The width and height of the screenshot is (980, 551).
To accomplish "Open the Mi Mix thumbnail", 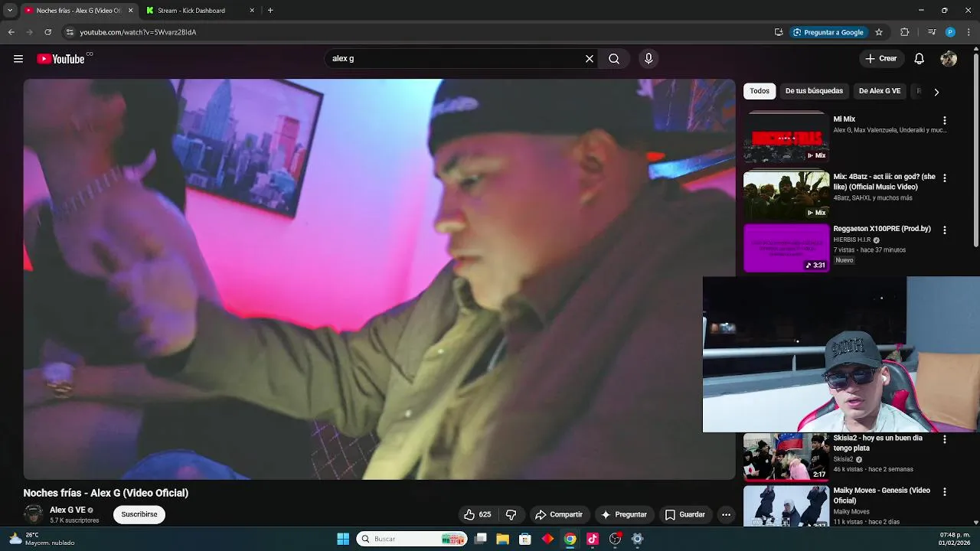I will coord(786,139).
